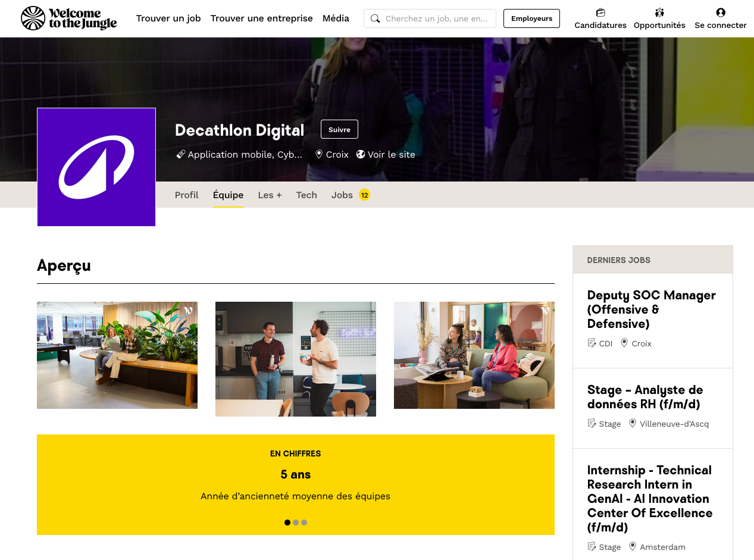754x560 pixels.
Task: Click the Decathlon Digital purple logo
Action: point(96,167)
